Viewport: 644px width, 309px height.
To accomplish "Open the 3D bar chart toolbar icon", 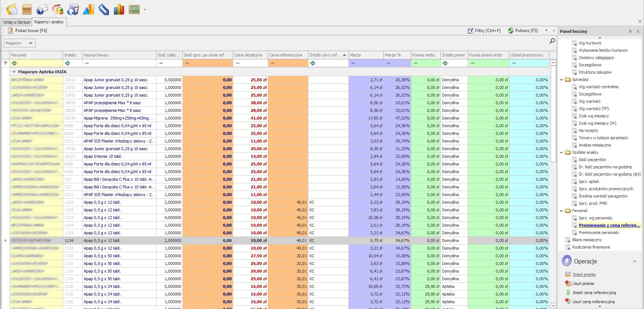I will point(119,9).
